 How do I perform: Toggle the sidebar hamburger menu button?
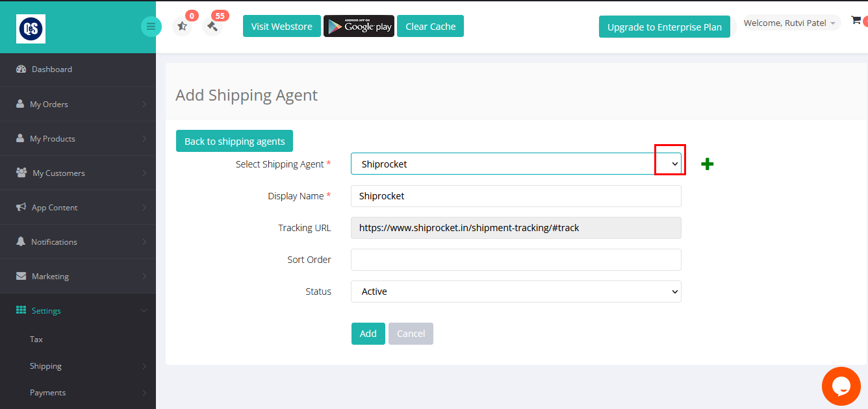click(x=151, y=27)
